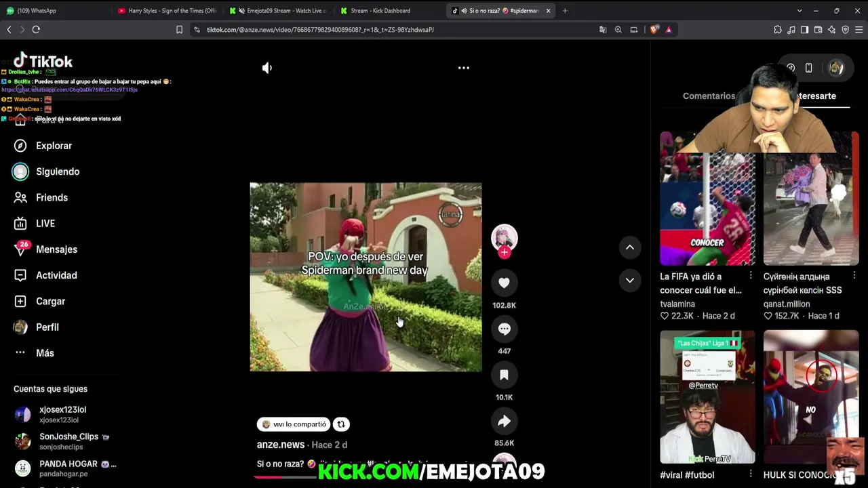Image resolution: width=868 pixels, height=488 pixels.
Task: Repost the video with the repost icon
Action: pos(341,424)
